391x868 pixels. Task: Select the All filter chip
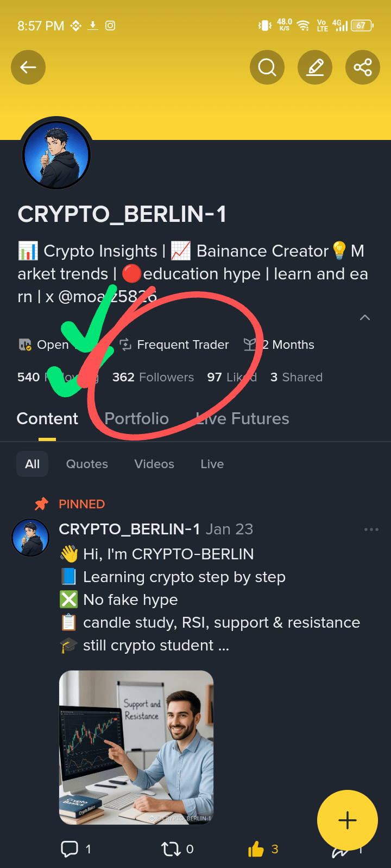[x=32, y=464]
